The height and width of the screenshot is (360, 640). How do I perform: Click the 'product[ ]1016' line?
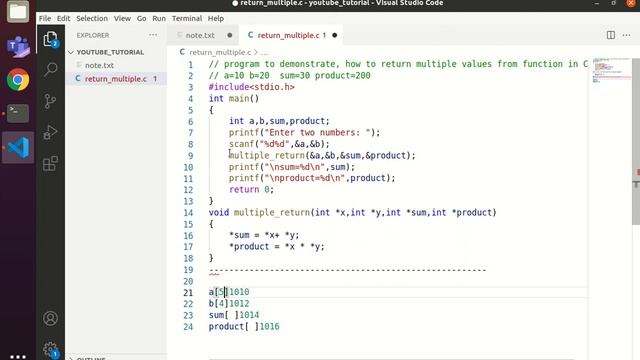(244, 326)
